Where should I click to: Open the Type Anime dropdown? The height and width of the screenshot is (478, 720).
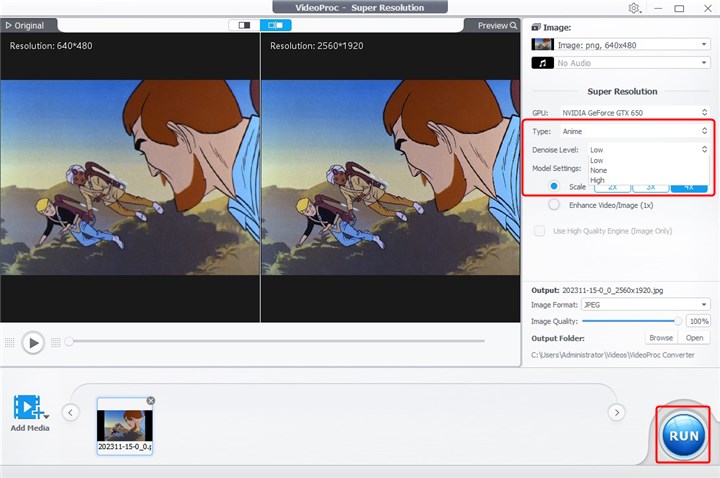tap(635, 131)
